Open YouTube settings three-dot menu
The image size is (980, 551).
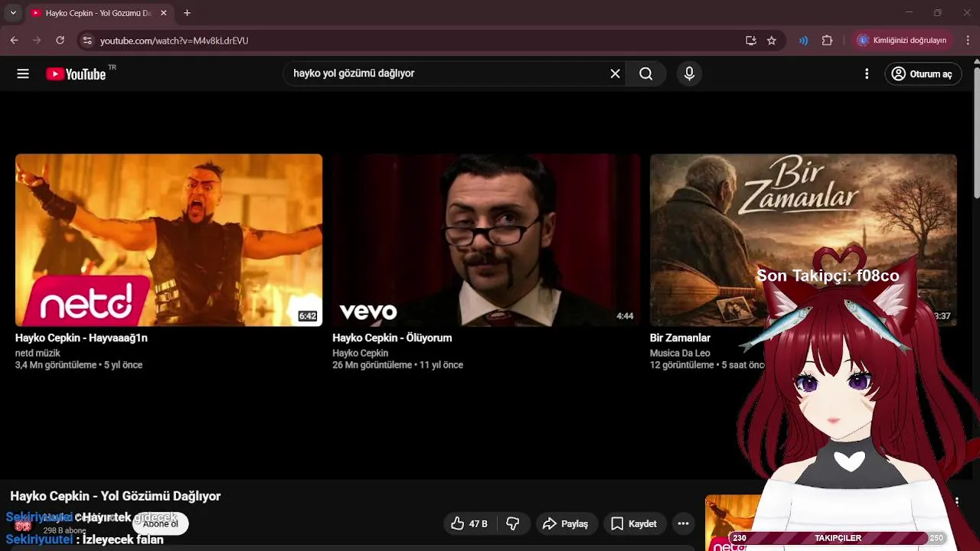point(867,73)
